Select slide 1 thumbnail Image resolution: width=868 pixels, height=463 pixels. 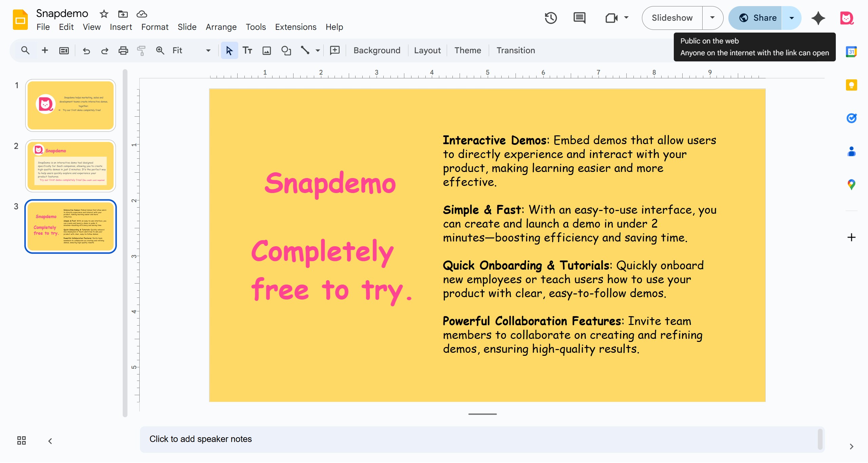70,105
